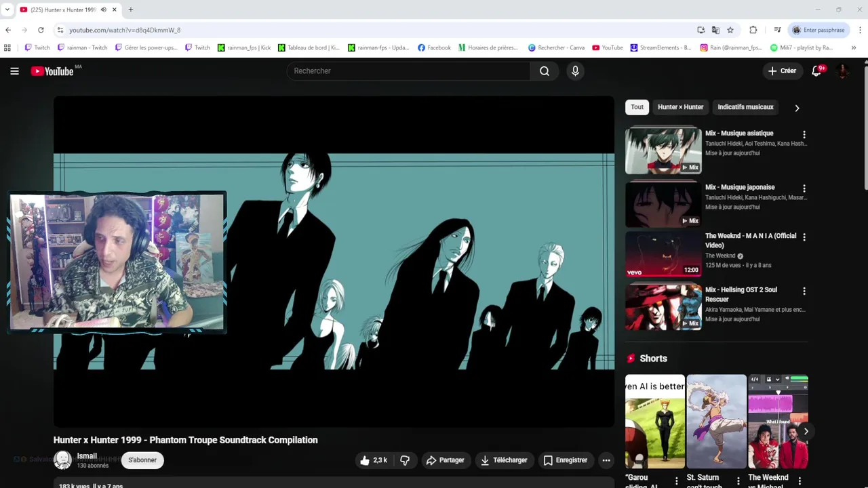Open the Twitch bookmark next to the apps grid
The image size is (868, 488).
[x=37, y=47]
